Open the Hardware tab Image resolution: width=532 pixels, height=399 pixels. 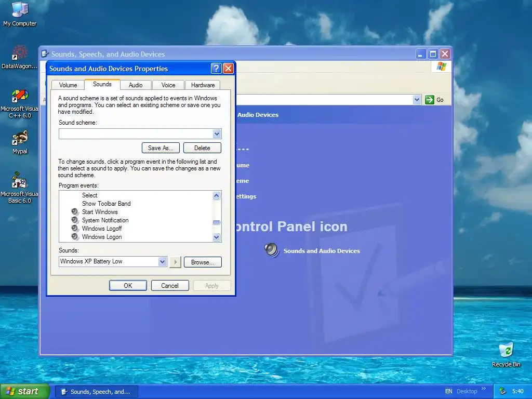[x=203, y=85]
